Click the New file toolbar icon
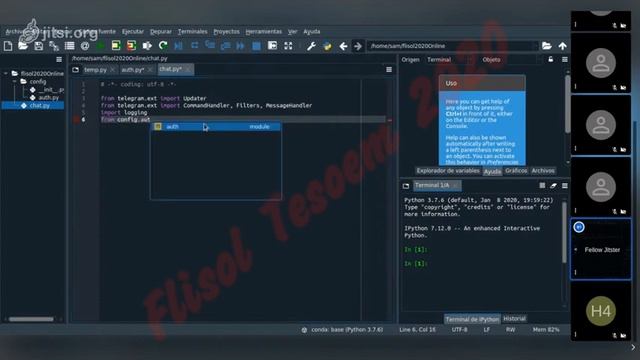The width and height of the screenshot is (640, 360). point(8,46)
